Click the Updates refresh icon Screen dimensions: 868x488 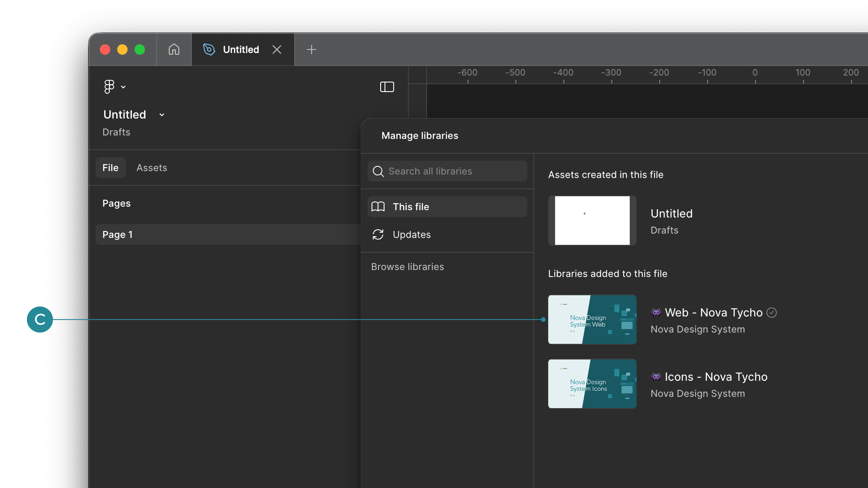378,234
